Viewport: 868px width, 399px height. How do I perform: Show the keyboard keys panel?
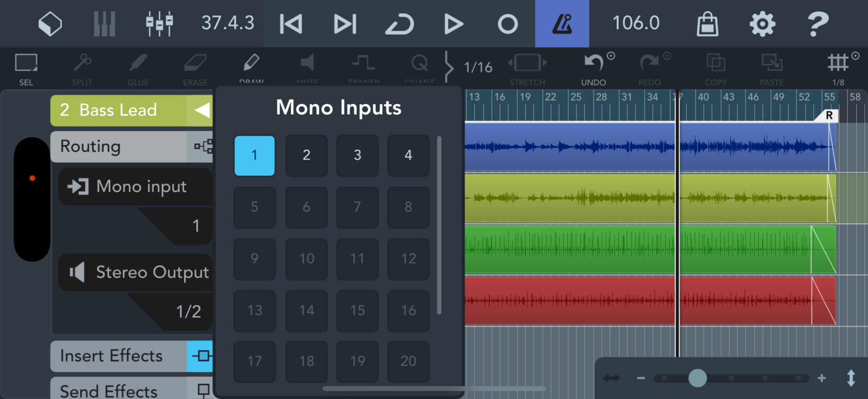[104, 24]
